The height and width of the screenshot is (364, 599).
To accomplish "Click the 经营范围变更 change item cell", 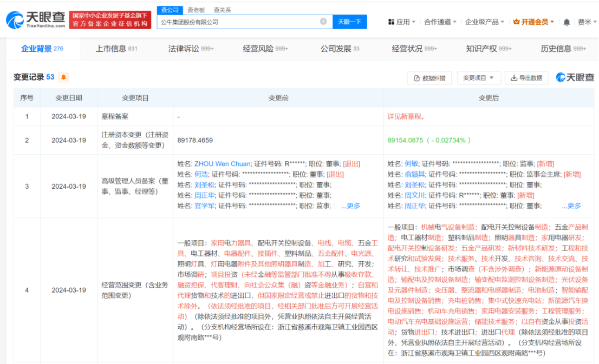I will (135, 290).
